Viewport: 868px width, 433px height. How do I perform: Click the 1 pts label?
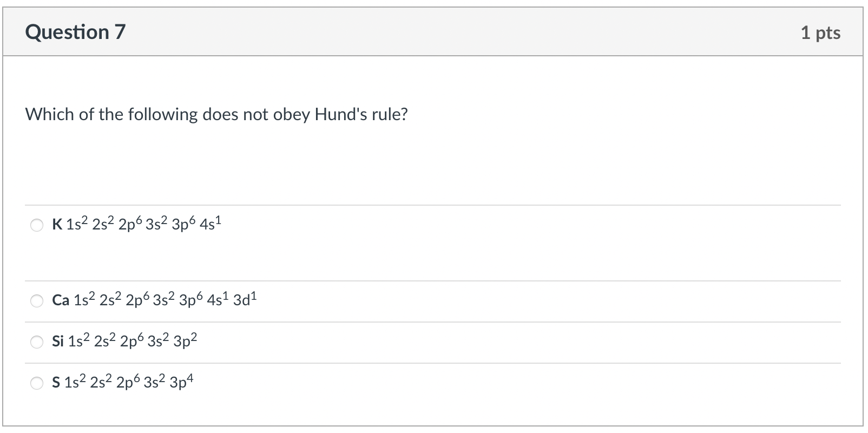pos(820,32)
